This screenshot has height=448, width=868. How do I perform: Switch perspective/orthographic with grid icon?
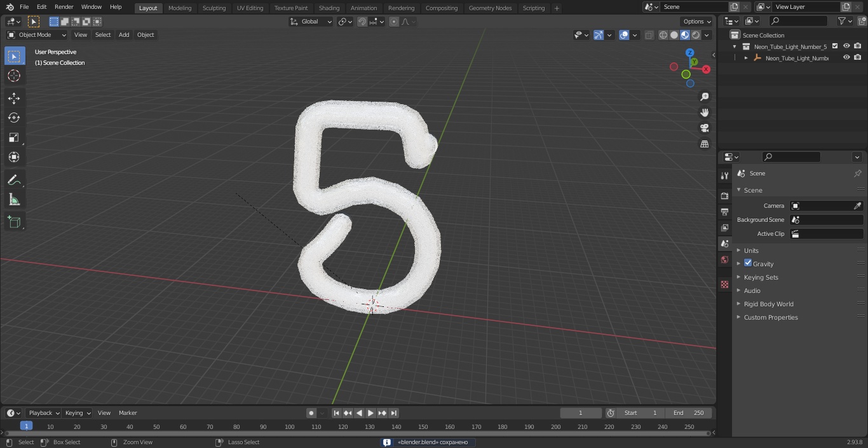point(704,144)
